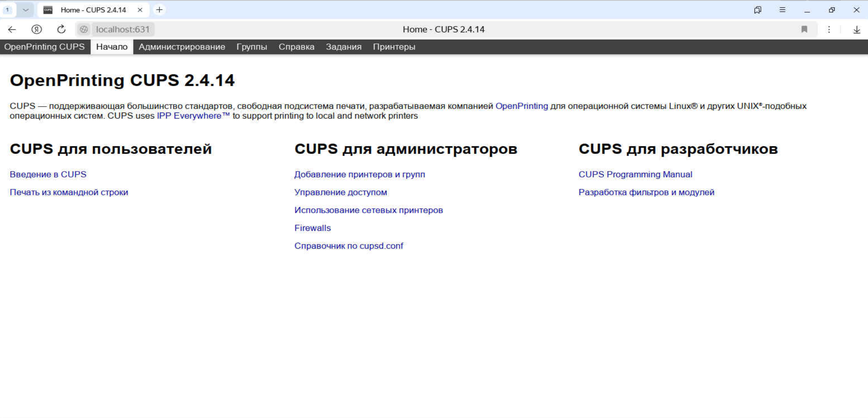Expand the tab counter badge showing 1

[x=7, y=9]
